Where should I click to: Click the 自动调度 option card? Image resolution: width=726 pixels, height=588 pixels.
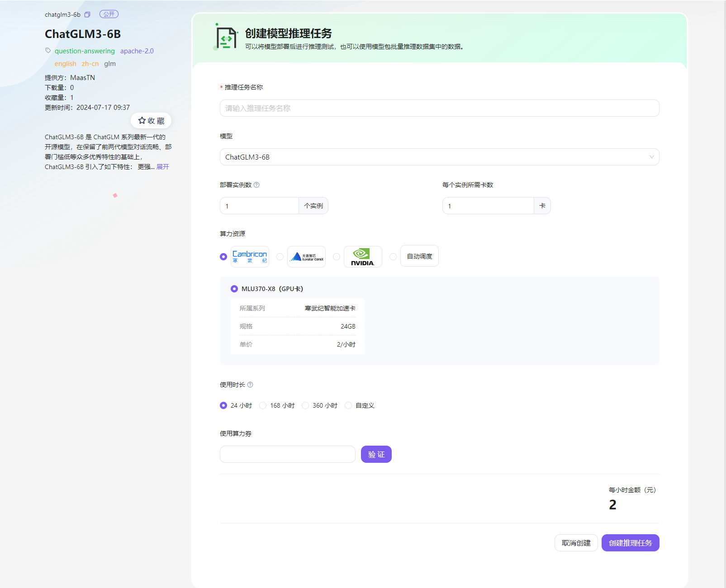[x=419, y=256]
